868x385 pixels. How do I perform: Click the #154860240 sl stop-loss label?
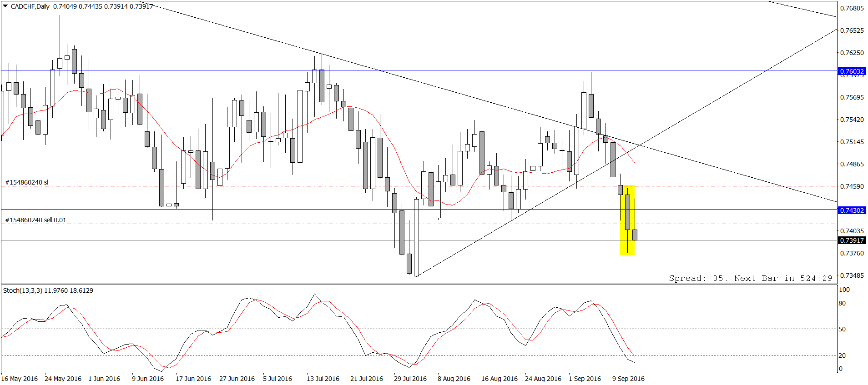click(x=27, y=182)
